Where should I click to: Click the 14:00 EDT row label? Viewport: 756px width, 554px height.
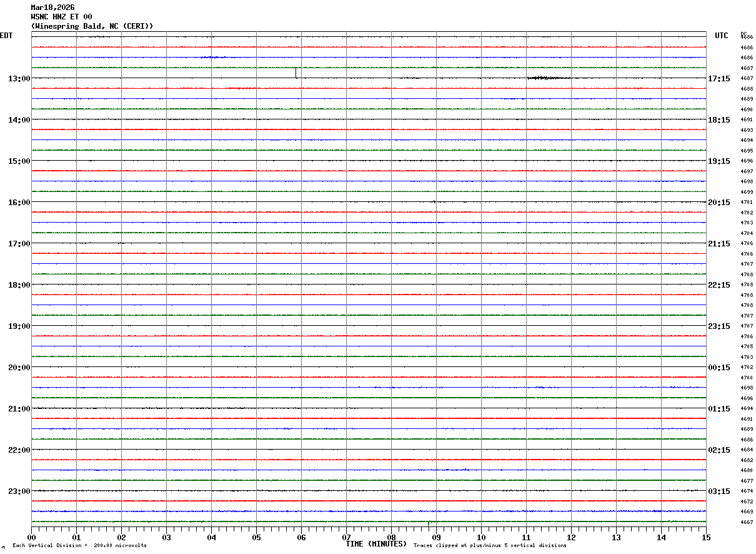(x=19, y=120)
